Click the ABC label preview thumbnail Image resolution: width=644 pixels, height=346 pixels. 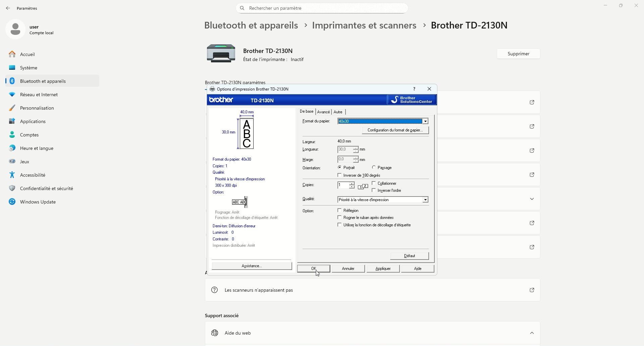247,134
